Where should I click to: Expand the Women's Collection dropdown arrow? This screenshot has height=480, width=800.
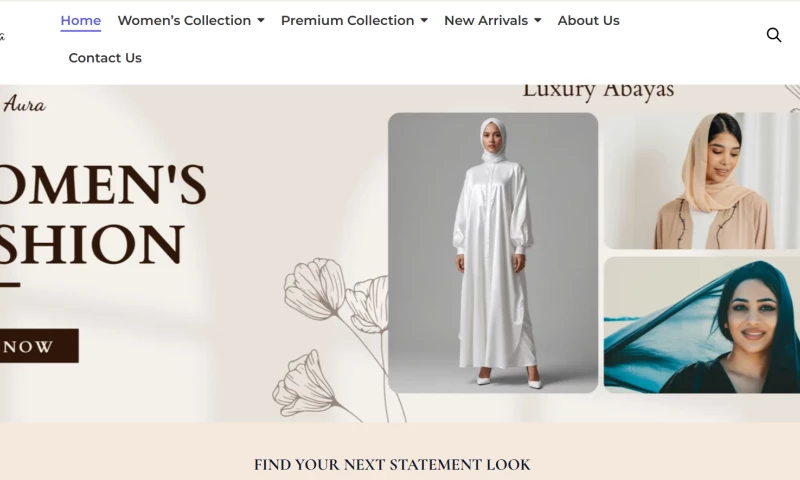coord(261,20)
